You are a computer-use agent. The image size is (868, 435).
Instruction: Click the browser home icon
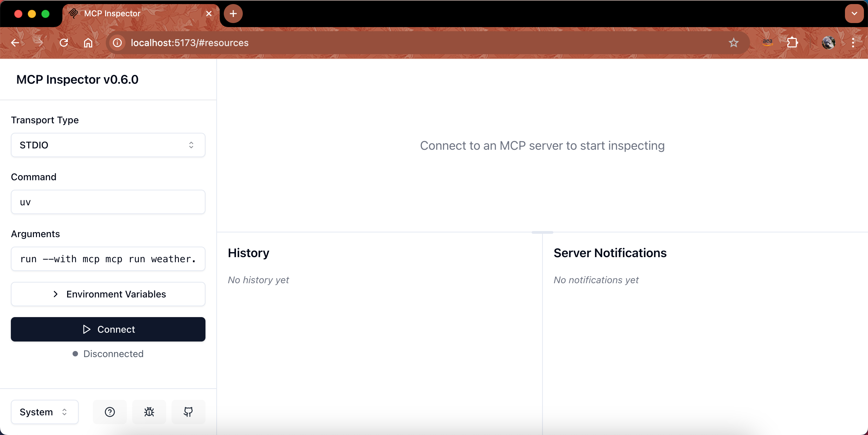tap(88, 43)
